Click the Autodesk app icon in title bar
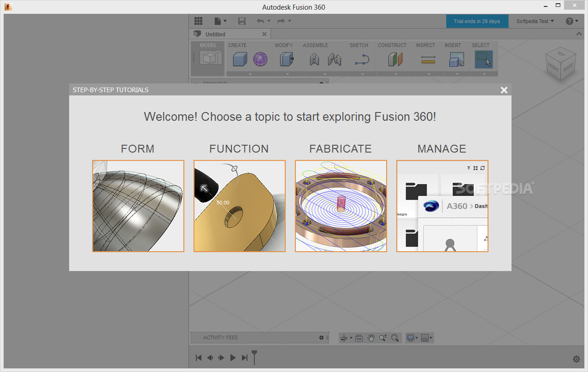This screenshot has height=372, width=588. point(8,7)
